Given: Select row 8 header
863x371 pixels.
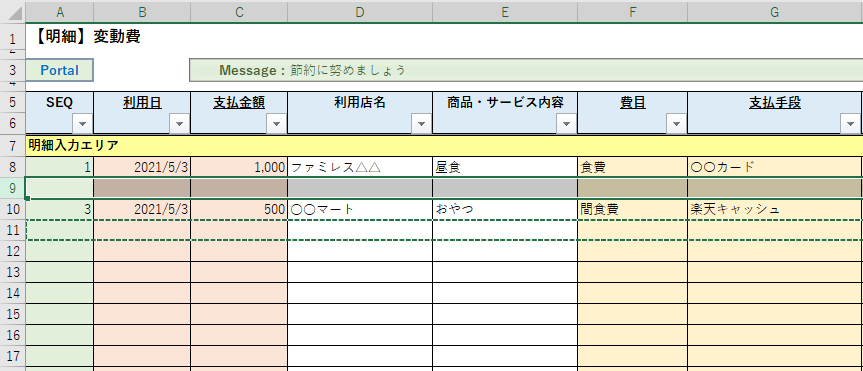Looking at the screenshot, I should [x=13, y=167].
